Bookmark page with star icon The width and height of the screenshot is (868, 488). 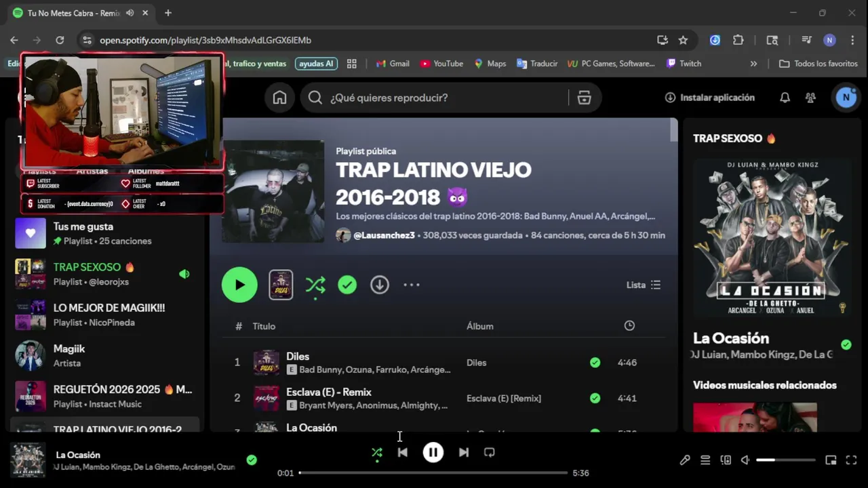683,40
